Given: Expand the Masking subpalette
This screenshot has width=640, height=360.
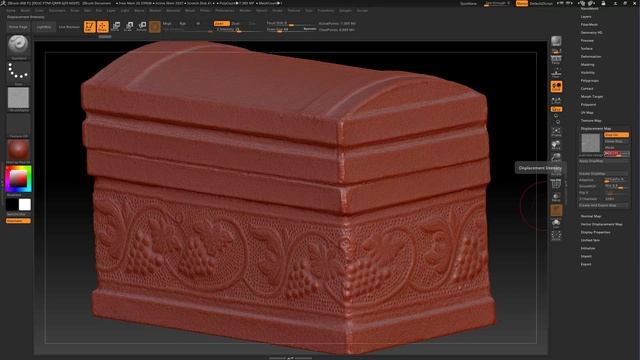Looking at the screenshot, I should [x=588, y=64].
